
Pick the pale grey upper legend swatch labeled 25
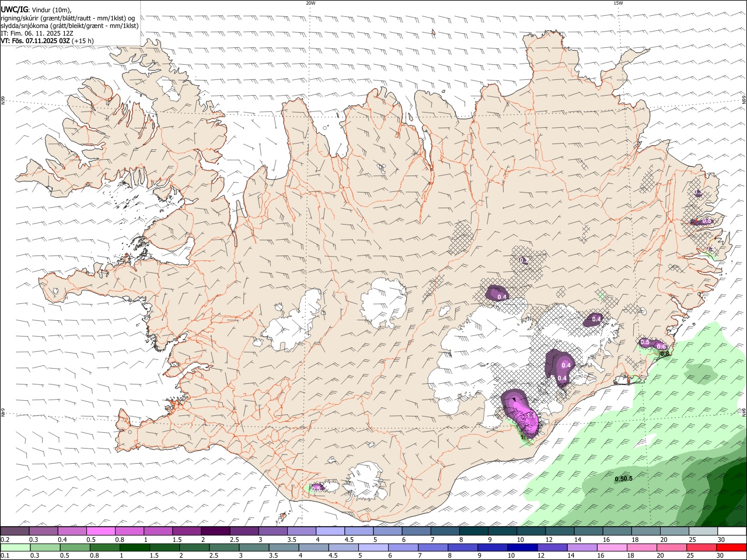[x=703, y=531]
